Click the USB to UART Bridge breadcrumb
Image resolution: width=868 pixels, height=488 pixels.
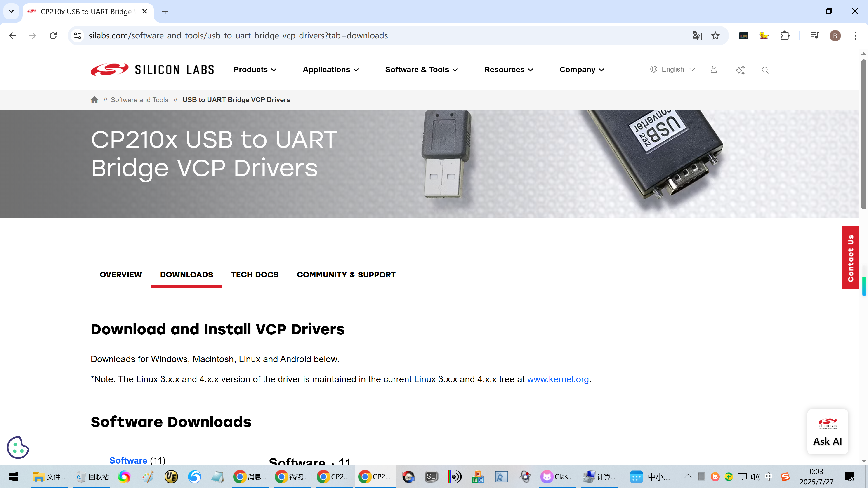[236, 100]
